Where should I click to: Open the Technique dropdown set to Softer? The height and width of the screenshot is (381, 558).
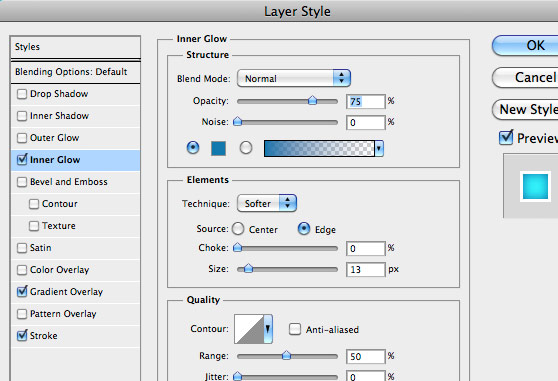point(267,203)
